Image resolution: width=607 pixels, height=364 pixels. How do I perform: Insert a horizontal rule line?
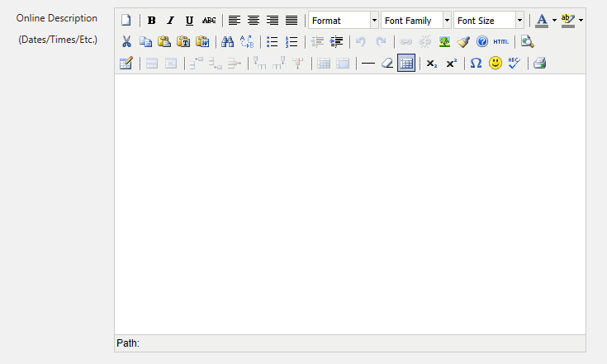[368, 63]
